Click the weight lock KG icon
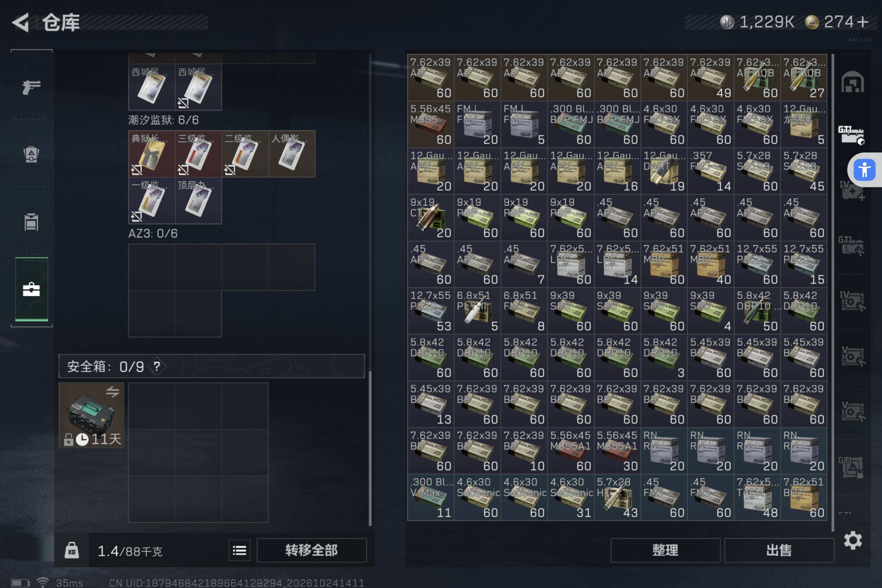The width and height of the screenshot is (882, 588). tap(72, 550)
